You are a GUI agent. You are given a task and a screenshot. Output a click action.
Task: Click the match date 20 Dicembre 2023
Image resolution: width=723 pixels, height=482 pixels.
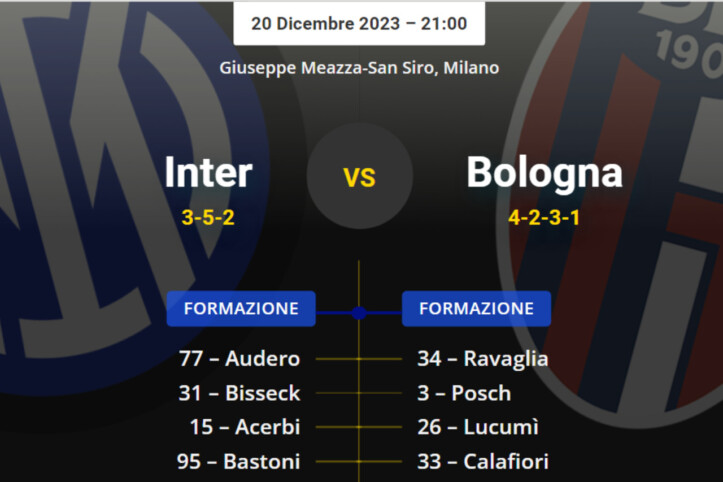click(x=359, y=22)
